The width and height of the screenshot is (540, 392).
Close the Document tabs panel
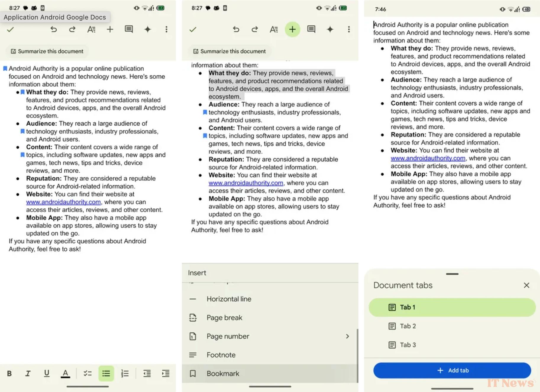(x=526, y=285)
